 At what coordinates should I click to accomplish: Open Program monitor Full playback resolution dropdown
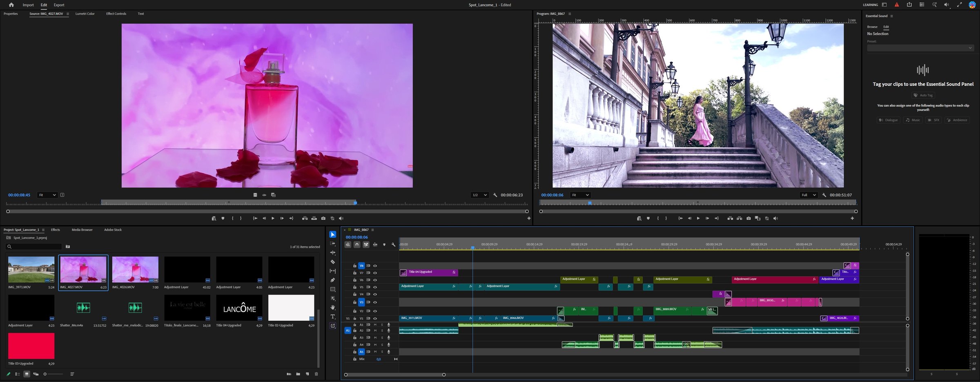point(808,195)
